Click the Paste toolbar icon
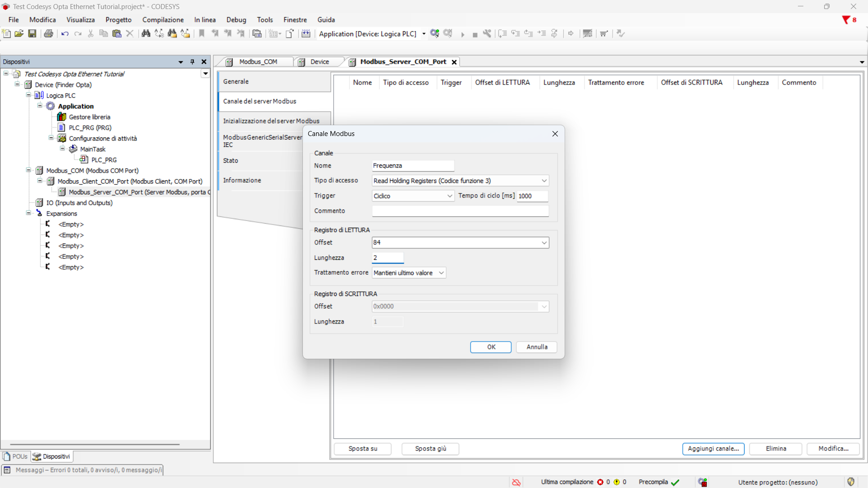 117,33
